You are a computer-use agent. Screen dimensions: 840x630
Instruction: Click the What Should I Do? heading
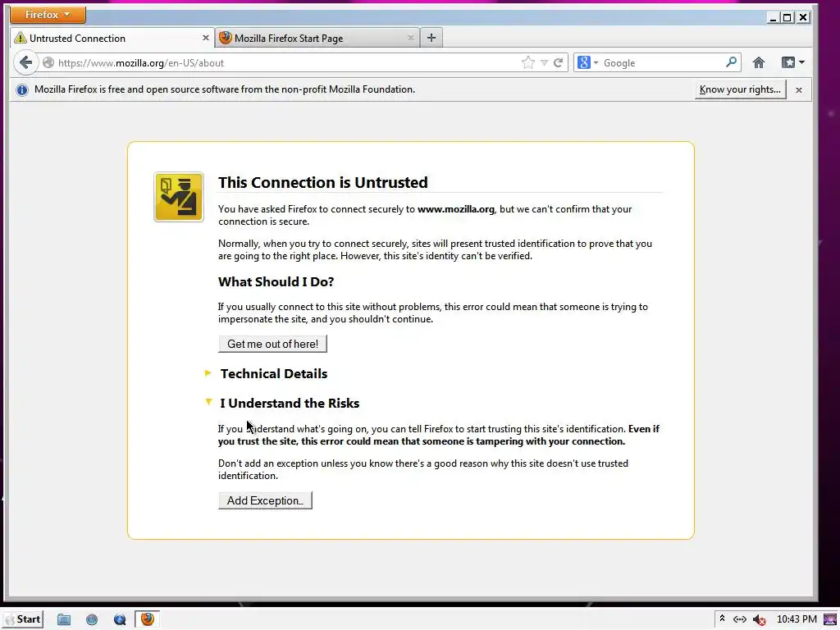(276, 282)
